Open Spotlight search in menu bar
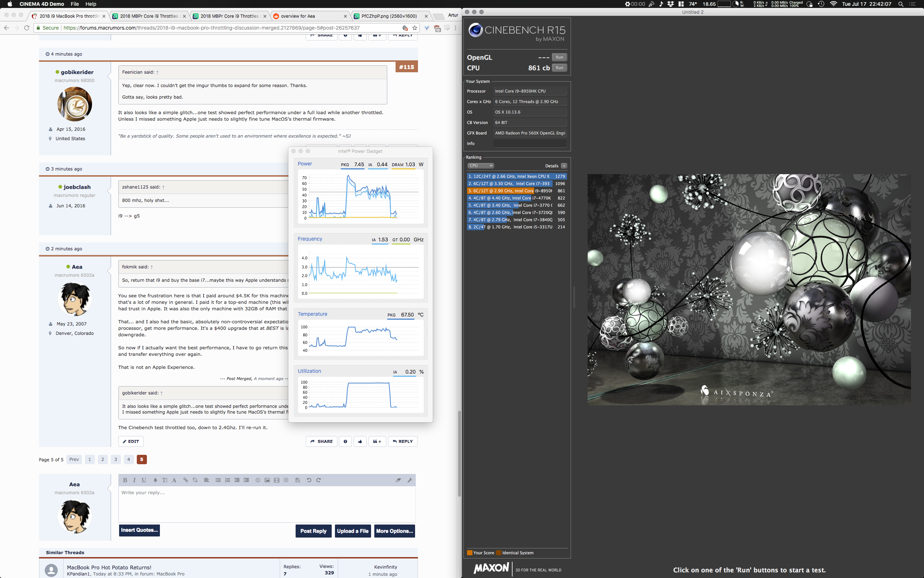The width and height of the screenshot is (924, 578). pos(901,4)
